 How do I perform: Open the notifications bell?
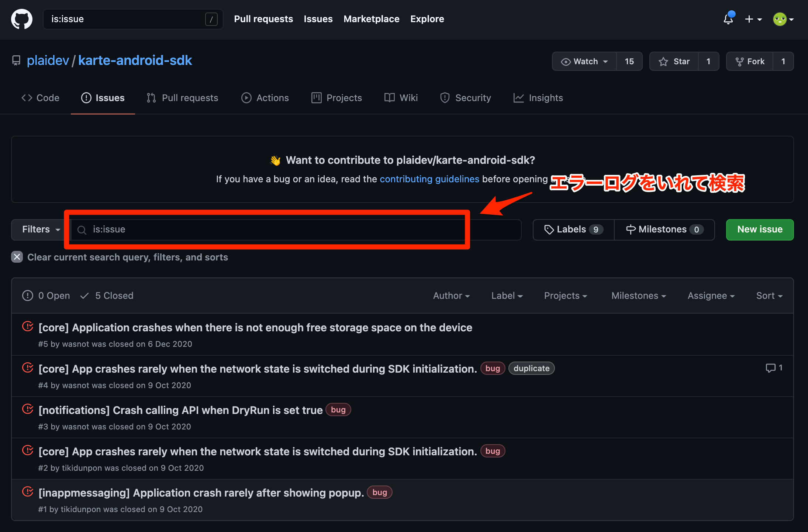coord(728,19)
